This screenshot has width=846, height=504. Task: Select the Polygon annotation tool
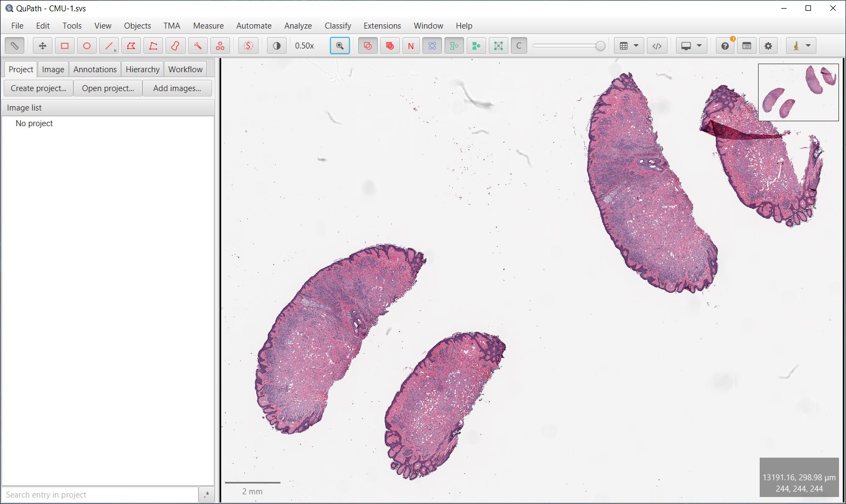tap(131, 46)
